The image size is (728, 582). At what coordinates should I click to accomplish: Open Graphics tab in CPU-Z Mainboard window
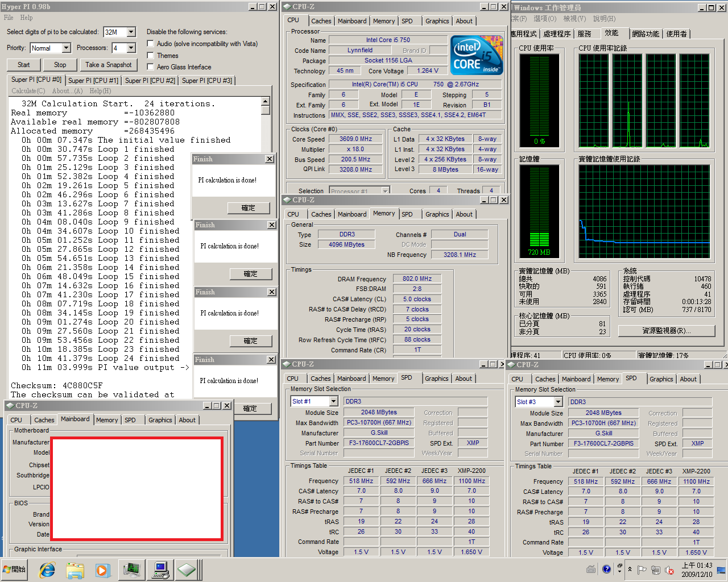pyautogui.click(x=160, y=420)
